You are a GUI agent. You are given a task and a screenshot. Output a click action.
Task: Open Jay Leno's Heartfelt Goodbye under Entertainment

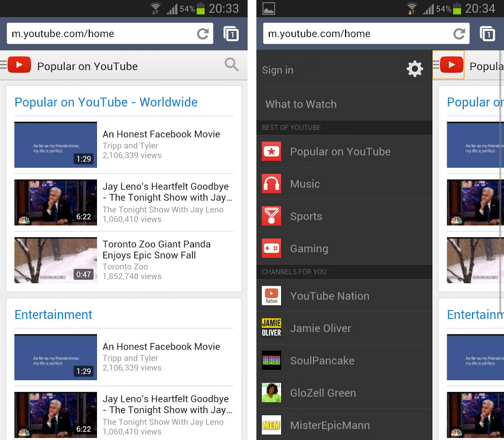point(167,404)
